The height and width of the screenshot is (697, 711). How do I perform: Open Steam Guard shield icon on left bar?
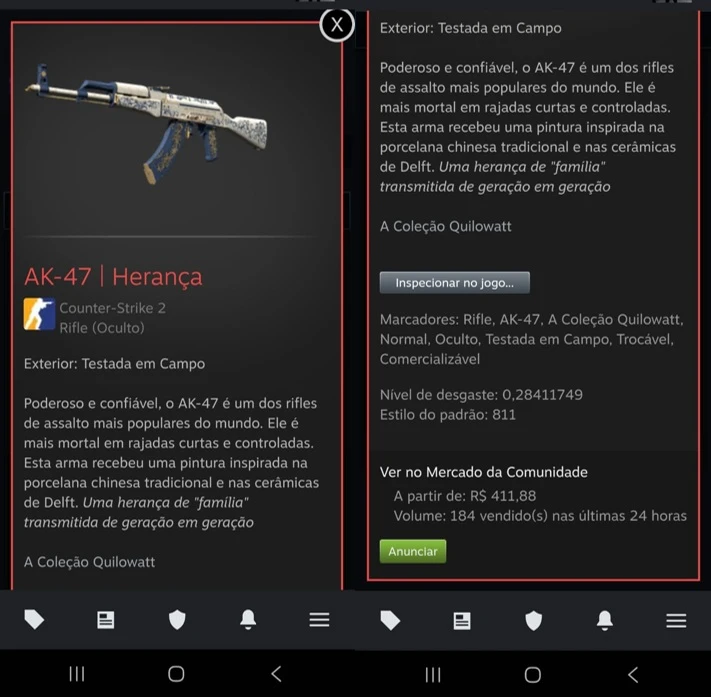(177, 619)
